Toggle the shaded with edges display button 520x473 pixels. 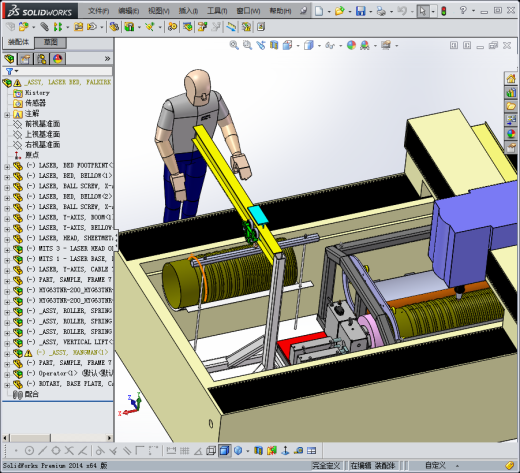pos(225,451)
